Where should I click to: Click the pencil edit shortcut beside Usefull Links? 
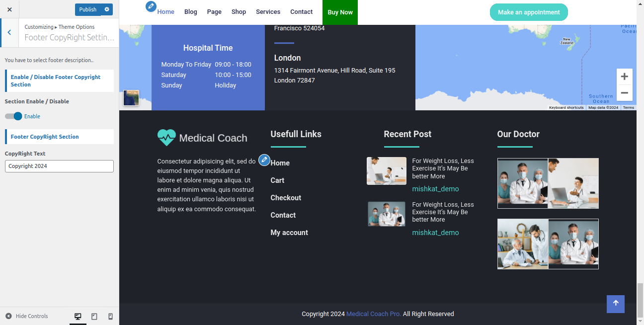(264, 160)
